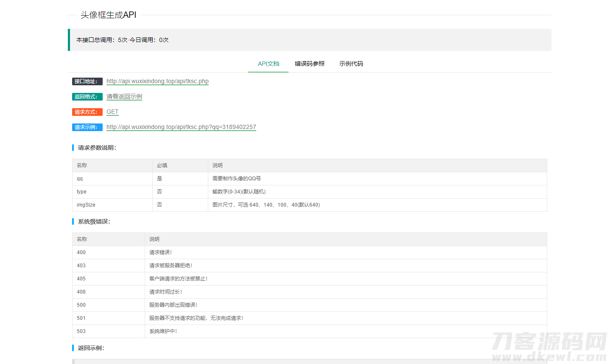This screenshot has width=613, height=364.
Task: Click the imgSize parameter name cell
Action: (86, 205)
